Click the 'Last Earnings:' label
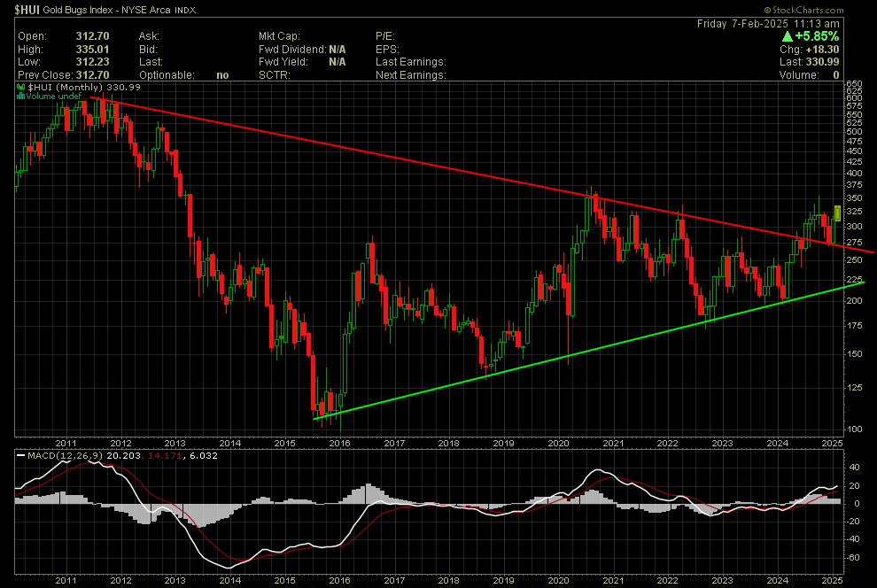 pos(411,62)
